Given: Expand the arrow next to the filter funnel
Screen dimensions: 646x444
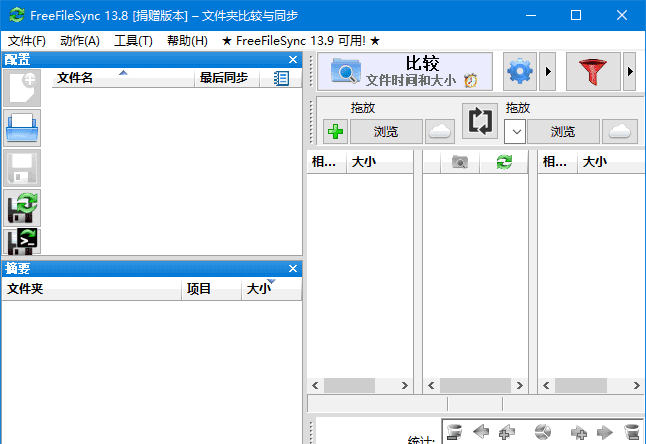Looking at the screenshot, I should coord(629,72).
